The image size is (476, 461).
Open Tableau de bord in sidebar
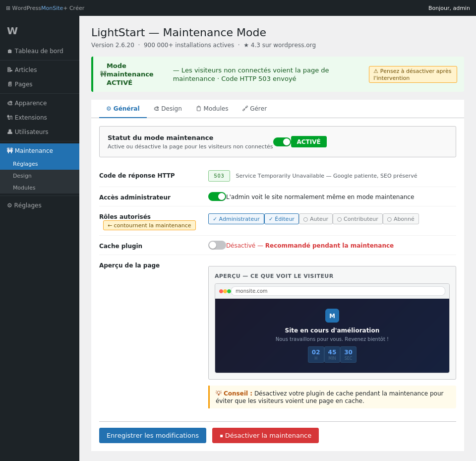(x=40, y=51)
